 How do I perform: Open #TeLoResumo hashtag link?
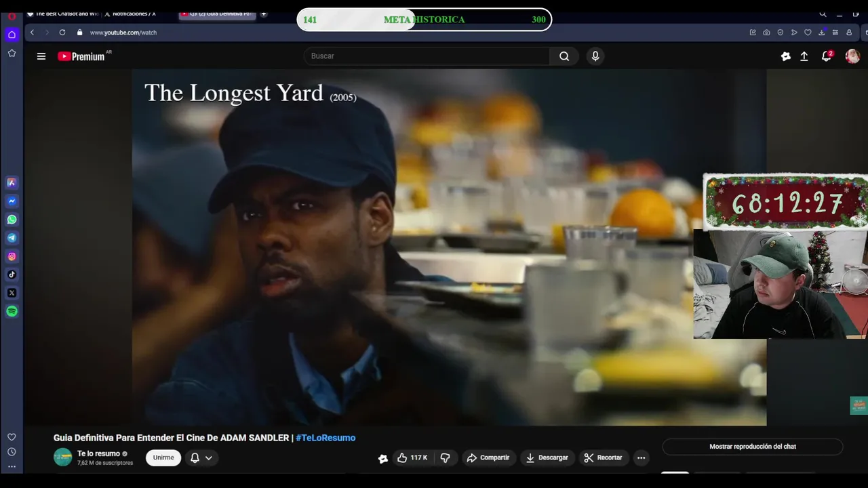(x=325, y=438)
